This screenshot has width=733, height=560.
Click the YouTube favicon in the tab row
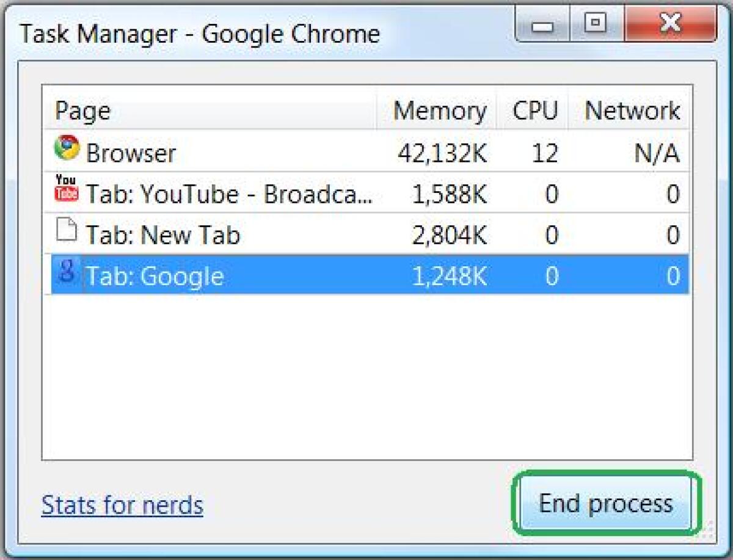tap(65, 191)
